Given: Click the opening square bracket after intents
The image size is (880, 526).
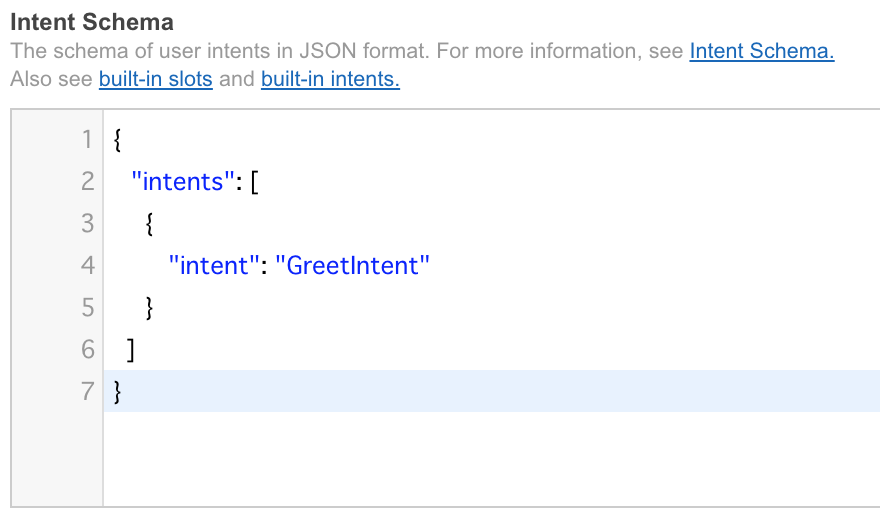Looking at the screenshot, I should click(x=255, y=182).
